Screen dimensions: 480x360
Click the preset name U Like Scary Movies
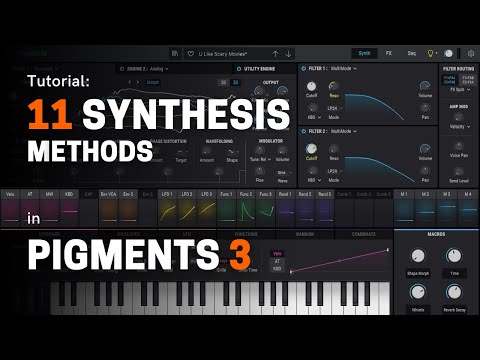pyautogui.click(x=223, y=54)
